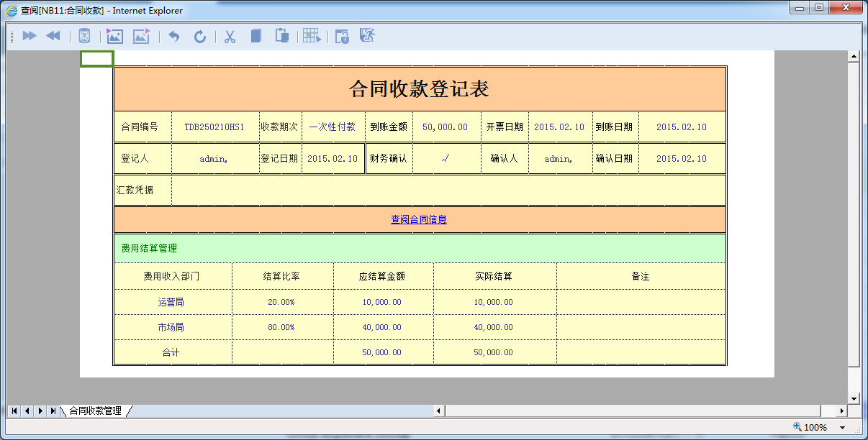Undo the last action
Viewport: 868px width, 440px height.
[173, 37]
